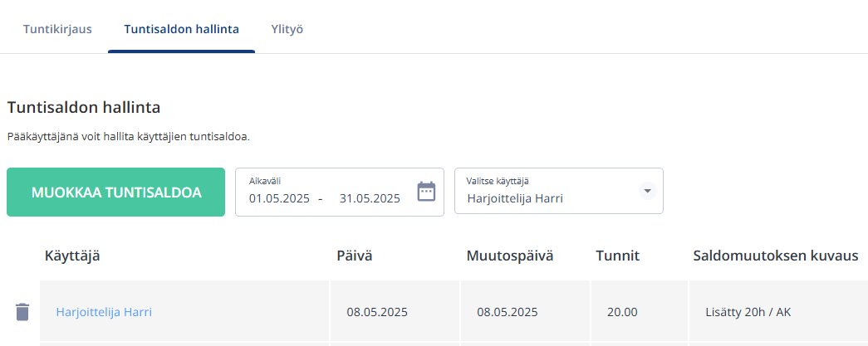This screenshot has width=868, height=346.
Task: Click the Saldomuutoksen kuvaus column header
Action: (776, 256)
